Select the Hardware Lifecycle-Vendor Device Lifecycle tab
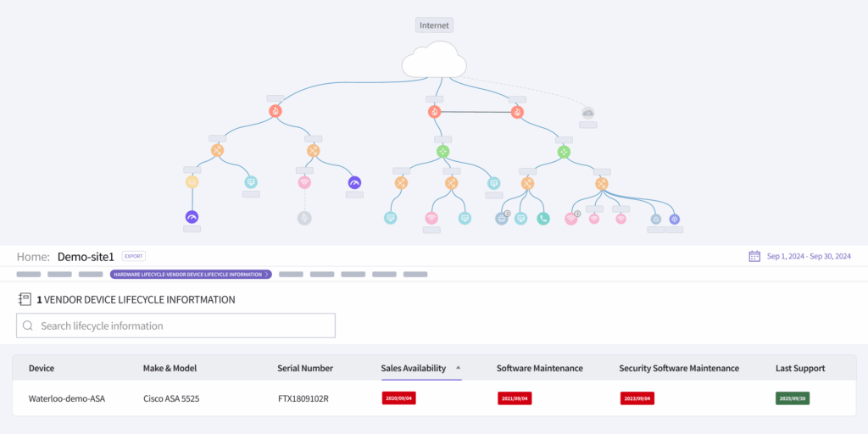This screenshot has height=434, width=868. click(x=186, y=275)
